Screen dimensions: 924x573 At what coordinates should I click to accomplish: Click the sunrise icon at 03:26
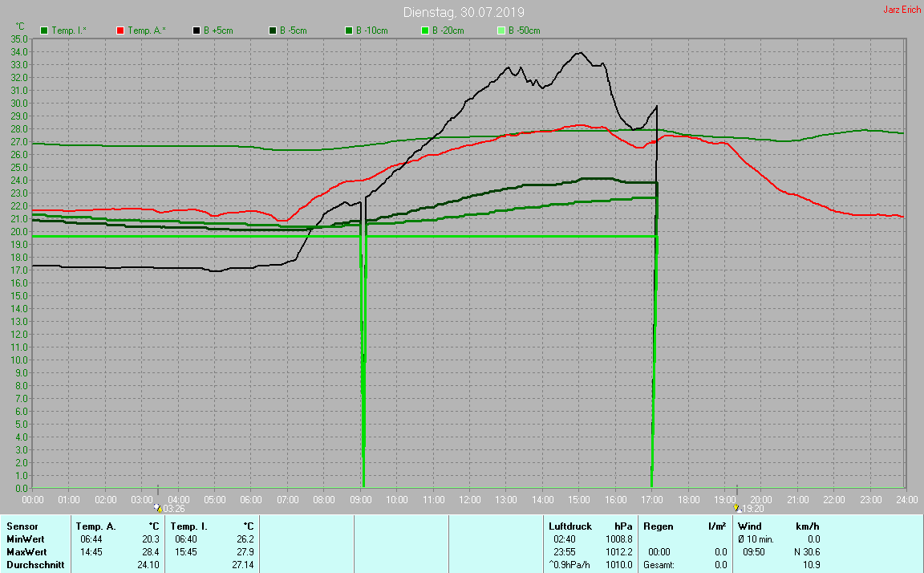158,508
